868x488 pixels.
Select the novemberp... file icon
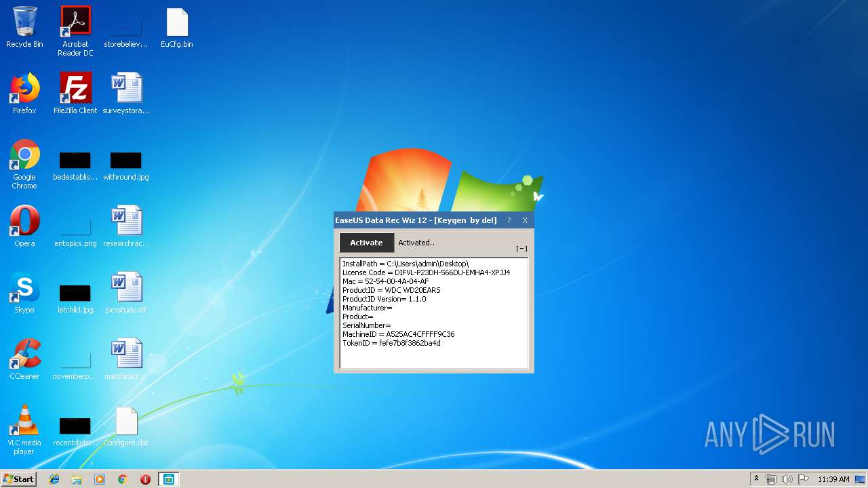pos(75,364)
